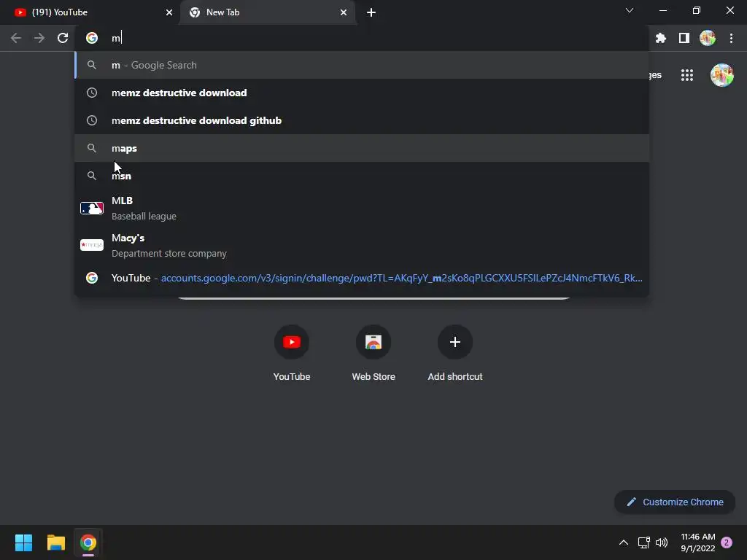Select the 'maps' search suggestion
Image resolution: width=747 pixels, height=560 pixels.
[362, 148]
